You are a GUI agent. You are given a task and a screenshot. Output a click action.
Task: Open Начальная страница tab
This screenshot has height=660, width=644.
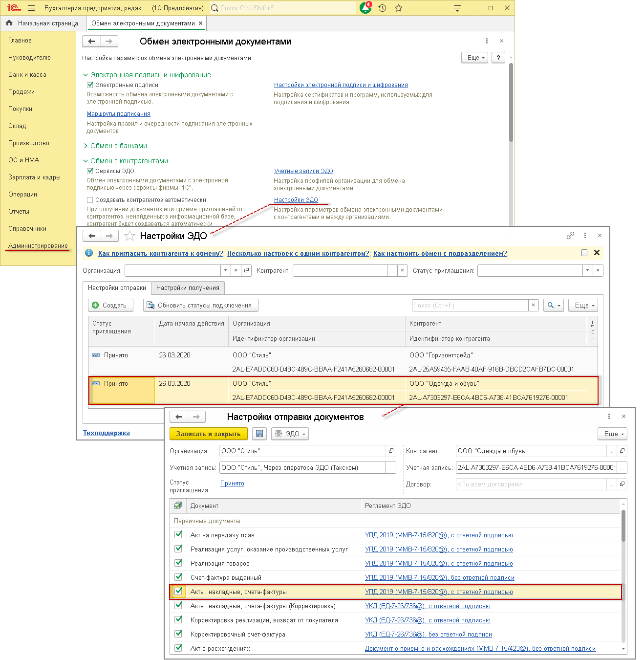[x=43, y=23]
